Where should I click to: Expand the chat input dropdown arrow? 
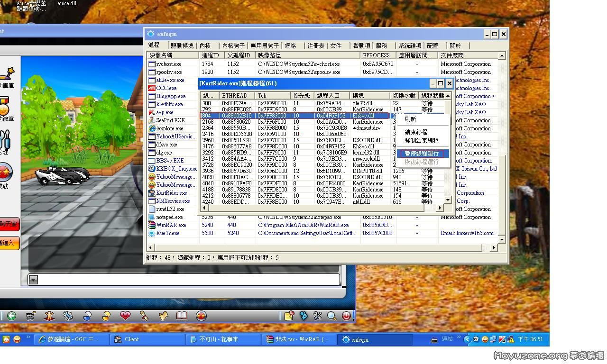33,280
